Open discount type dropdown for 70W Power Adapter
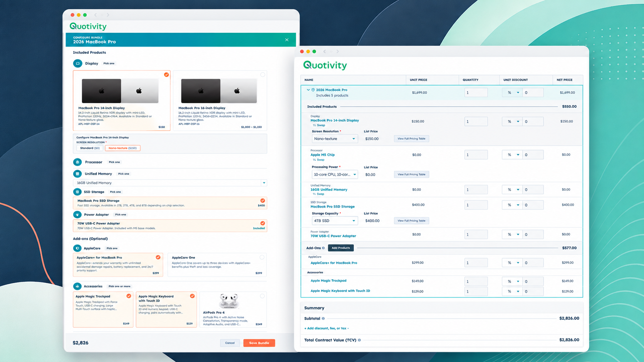The image size is (644, 362). coord(512,234)
